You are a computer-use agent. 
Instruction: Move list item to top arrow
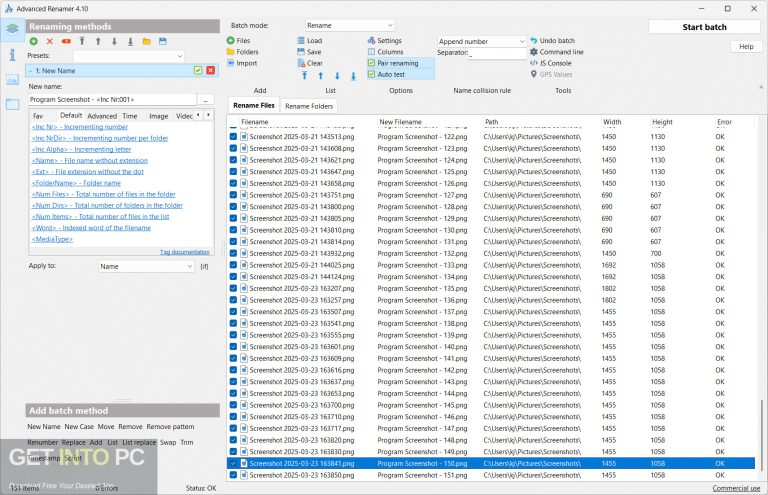tap(305, 76)
